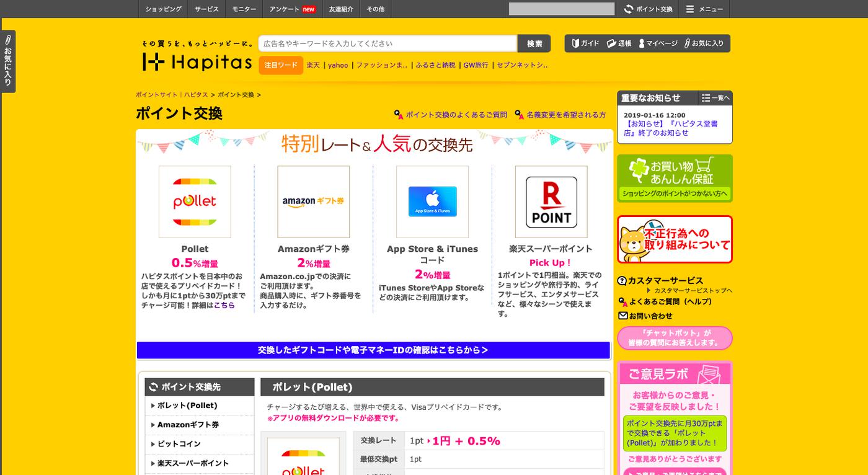Click the 注目ワード button
Screen dimensions: 868x475
click(x=281, y=65)
